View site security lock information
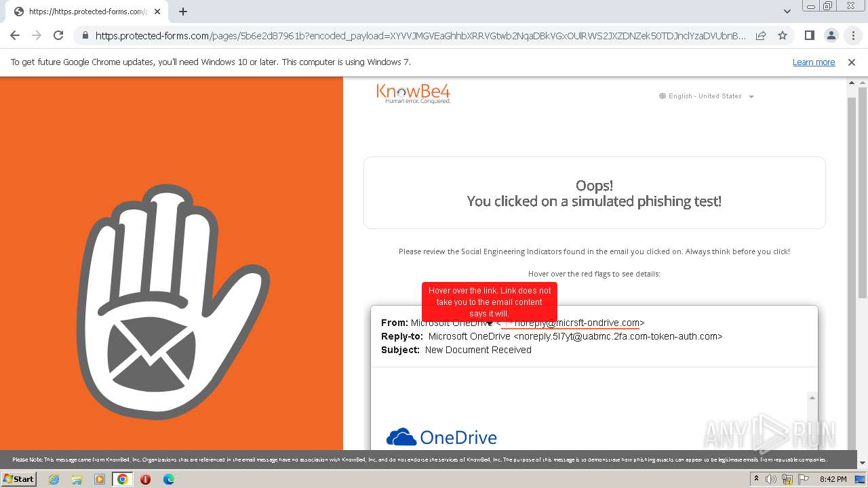The image size is (868, 488). [x=85, y=35]
